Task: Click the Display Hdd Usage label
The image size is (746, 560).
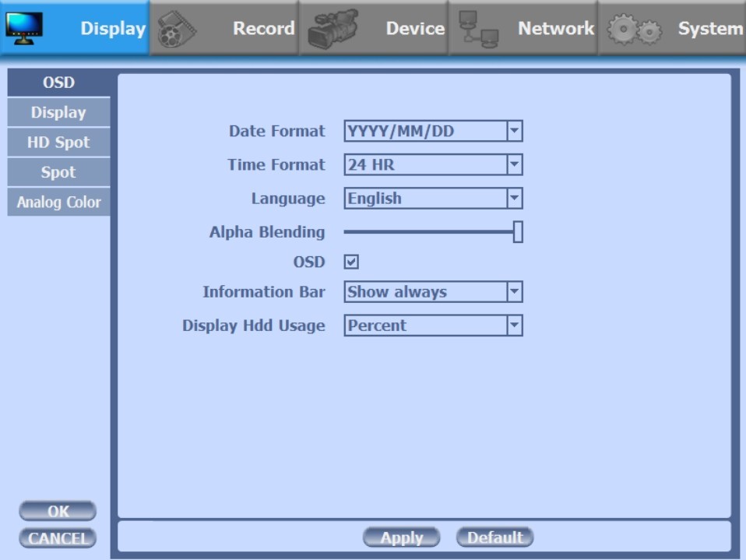Action: [254, 326]
